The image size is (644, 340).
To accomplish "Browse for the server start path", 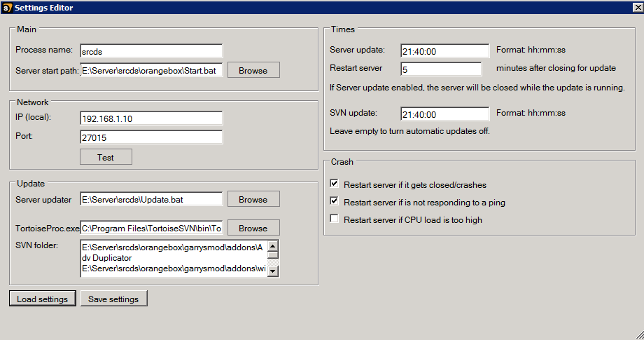I will (253, 70).
